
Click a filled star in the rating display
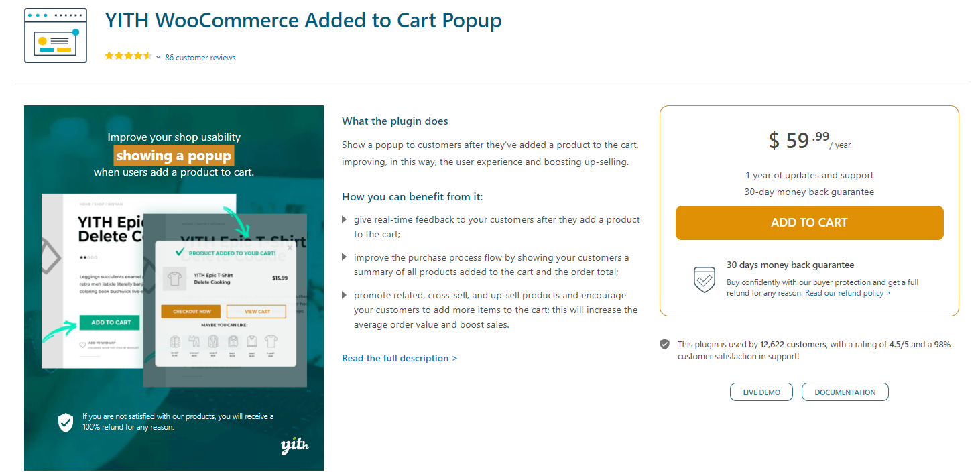(109, 56)
